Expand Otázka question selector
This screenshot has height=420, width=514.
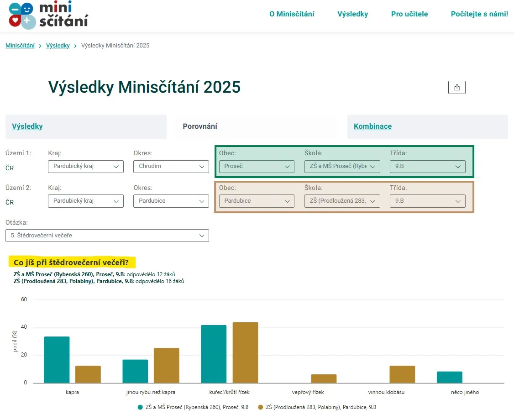107,236
